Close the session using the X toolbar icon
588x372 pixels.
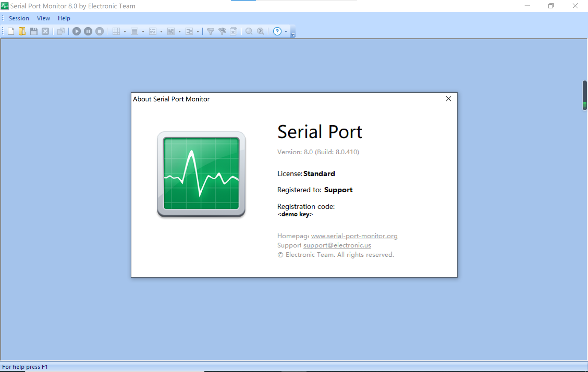[x=45, y=31]
